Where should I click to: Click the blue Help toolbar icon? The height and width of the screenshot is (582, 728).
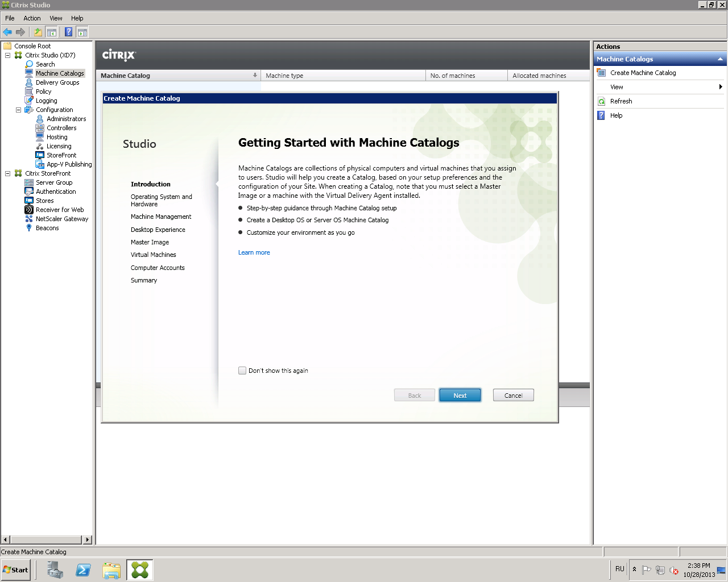coord(68,32)
